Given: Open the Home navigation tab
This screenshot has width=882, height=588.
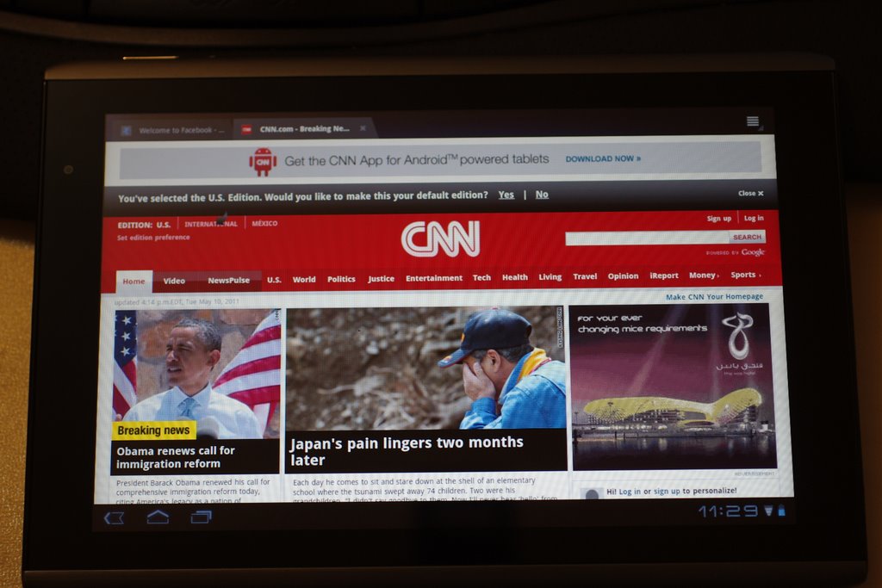Looking at the screenshot, I should [134, 281].
